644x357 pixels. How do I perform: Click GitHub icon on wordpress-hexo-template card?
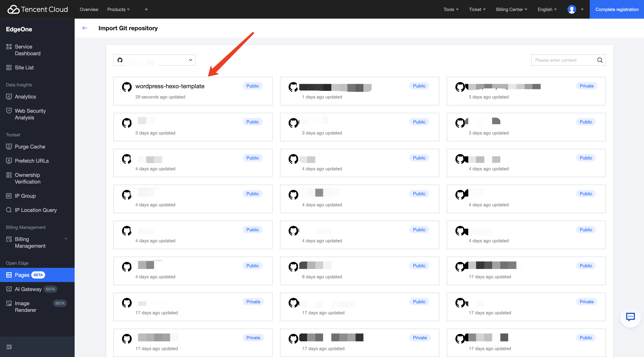tap(127, 87)
